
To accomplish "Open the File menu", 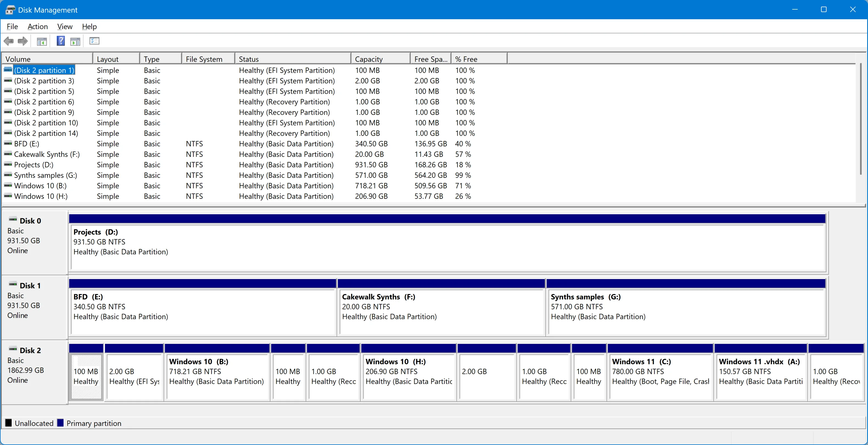I will point(12,26).
